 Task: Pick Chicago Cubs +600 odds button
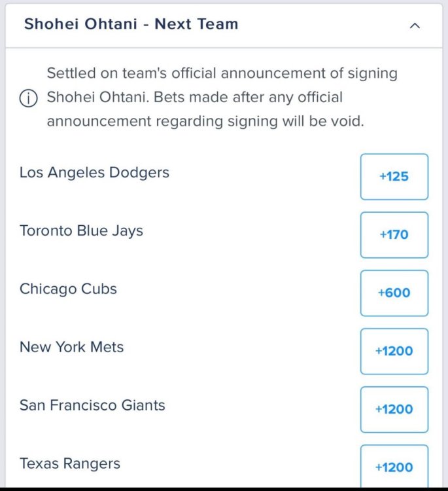(x=394, y=293)
